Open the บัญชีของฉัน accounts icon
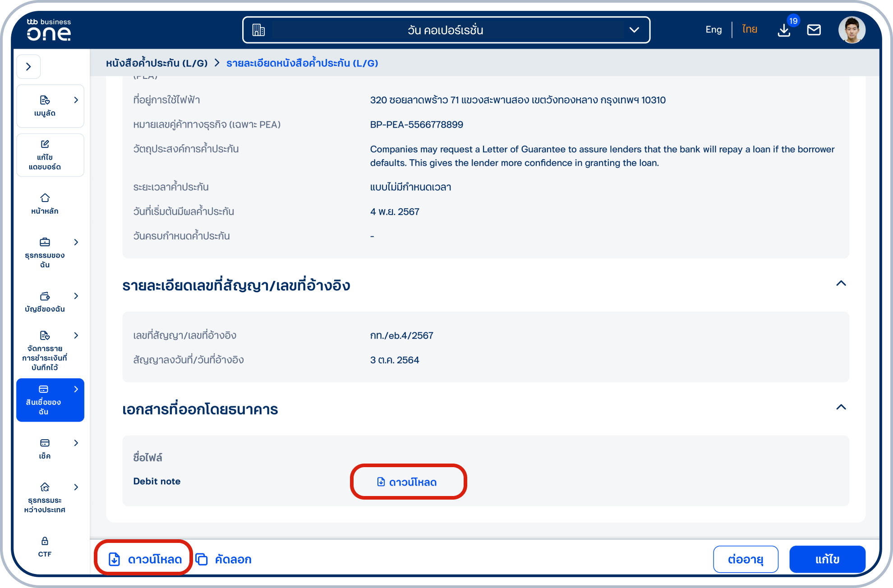 click(x=44, y=296)
